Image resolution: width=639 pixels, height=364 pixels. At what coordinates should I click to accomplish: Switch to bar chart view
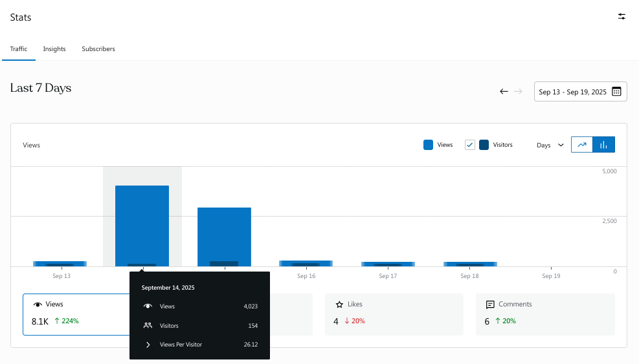click(x=603, y=145)
